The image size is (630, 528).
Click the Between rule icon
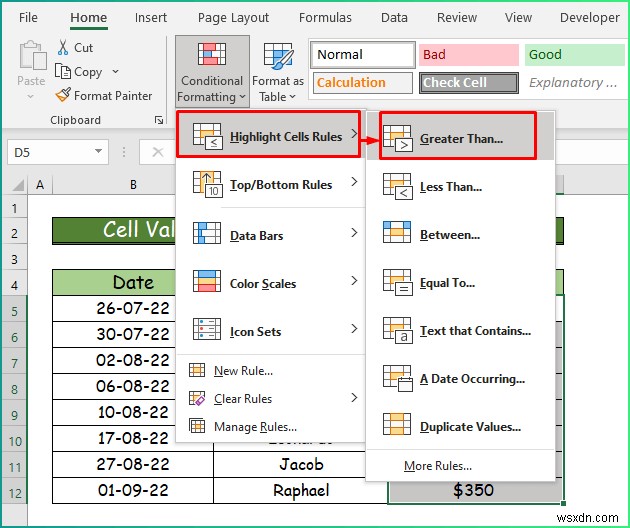tap(397, 232)
